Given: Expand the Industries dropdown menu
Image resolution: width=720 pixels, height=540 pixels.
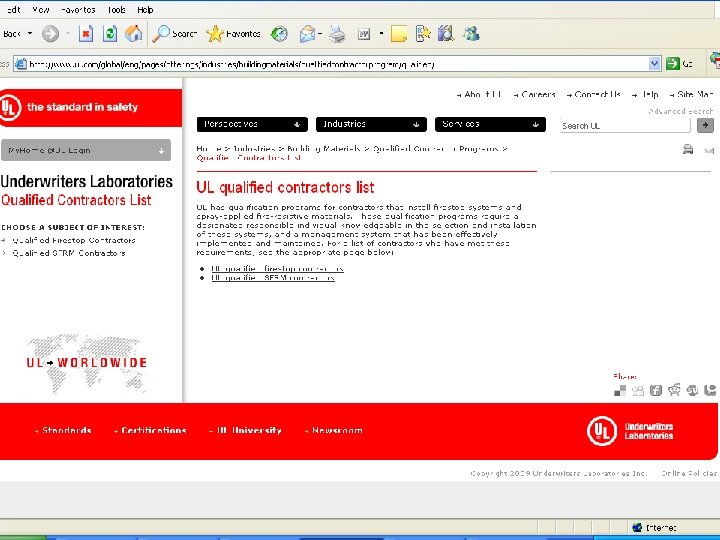Looking at the screenshot, I should (371, 124).
